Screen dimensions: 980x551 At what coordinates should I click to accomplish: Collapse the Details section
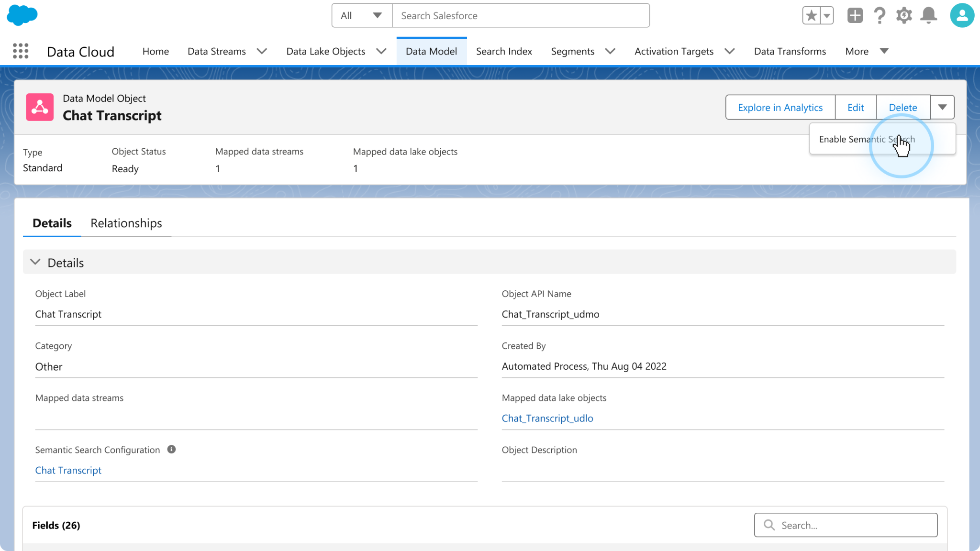35,262
